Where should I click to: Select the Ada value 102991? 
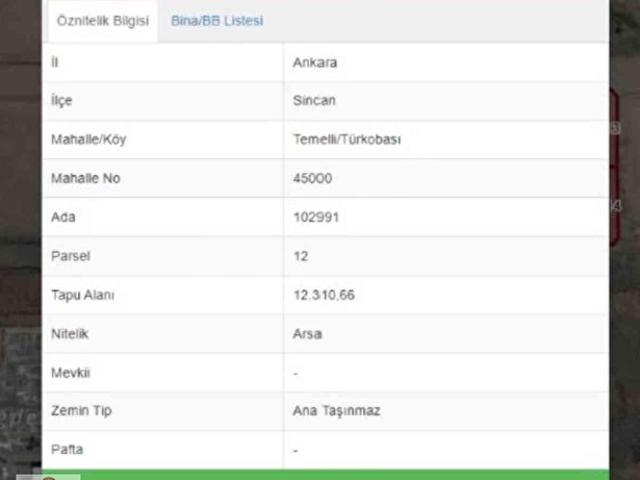point(316,217)
